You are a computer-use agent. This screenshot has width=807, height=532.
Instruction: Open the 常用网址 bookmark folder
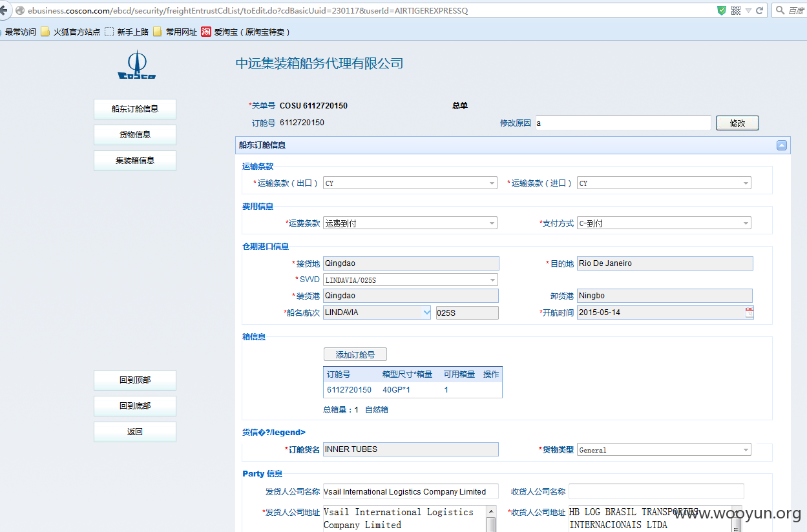pos(175,32)
